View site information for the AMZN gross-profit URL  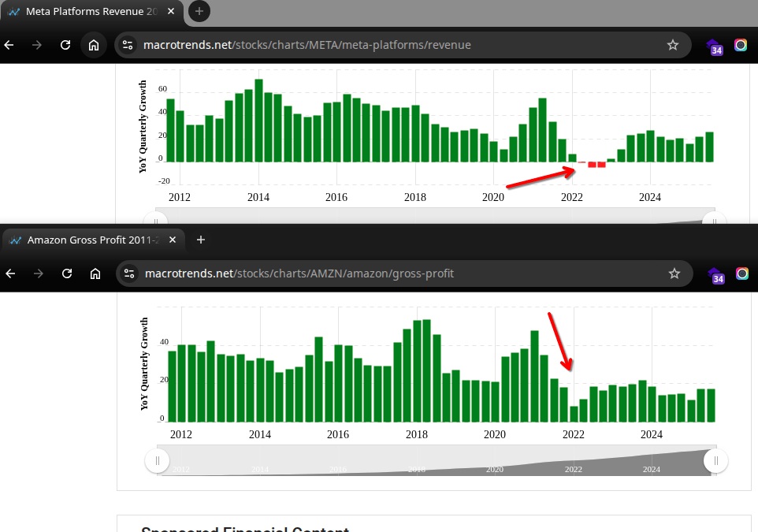(x=129, y=273)
